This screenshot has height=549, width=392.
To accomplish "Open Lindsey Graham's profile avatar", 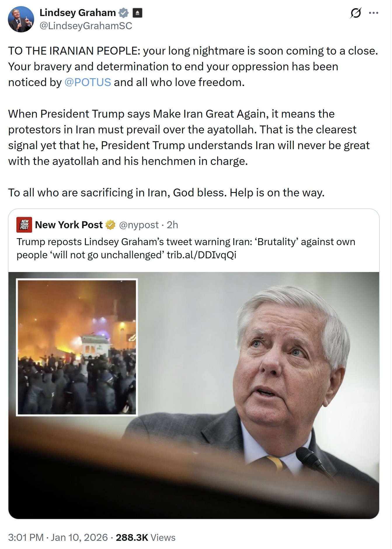I will coord(21,19).
